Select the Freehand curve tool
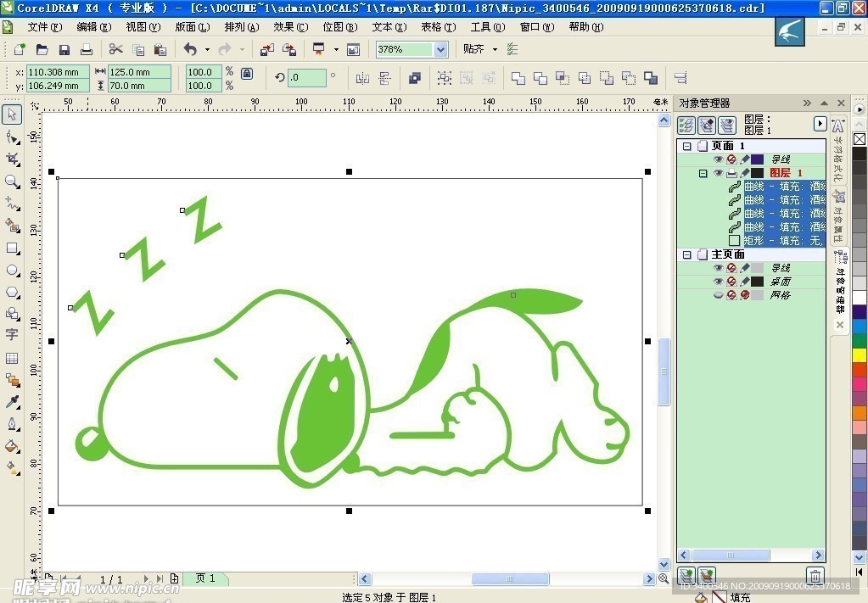 pos(12,204)
